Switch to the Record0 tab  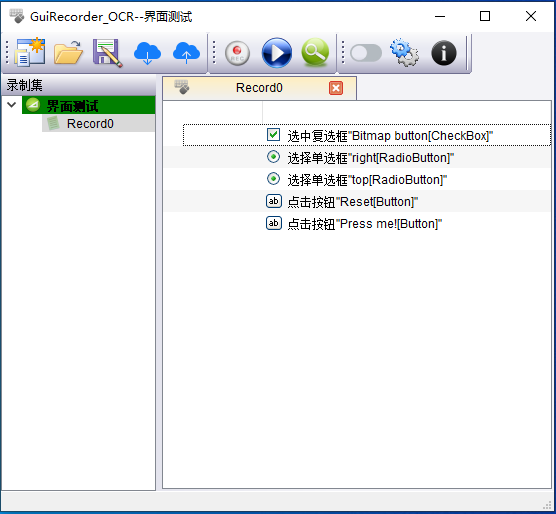[x=260, y=88]
